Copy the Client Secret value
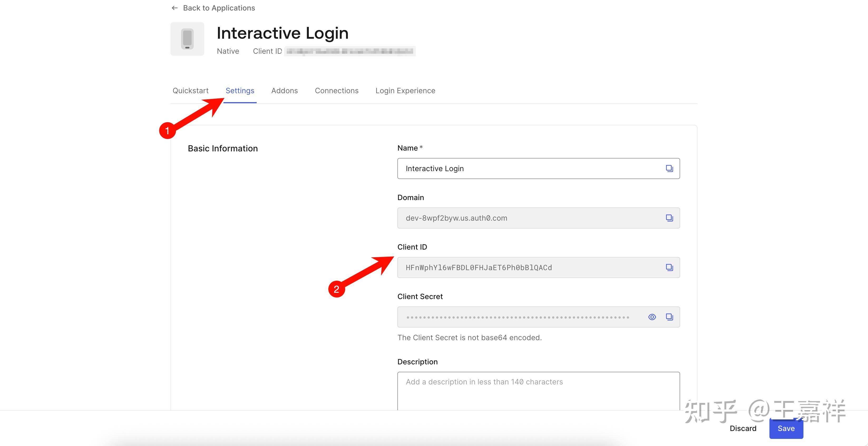868x446 pixels. point(669,317)
